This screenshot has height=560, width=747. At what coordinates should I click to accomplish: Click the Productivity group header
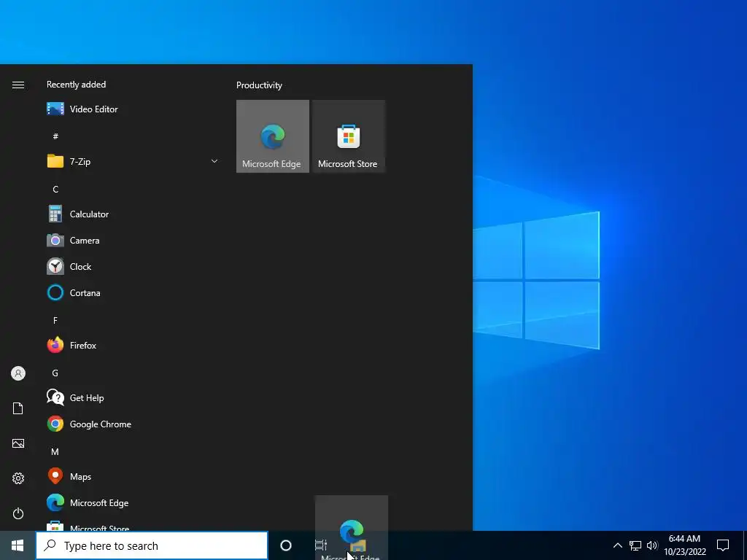[x=259, y=85]
